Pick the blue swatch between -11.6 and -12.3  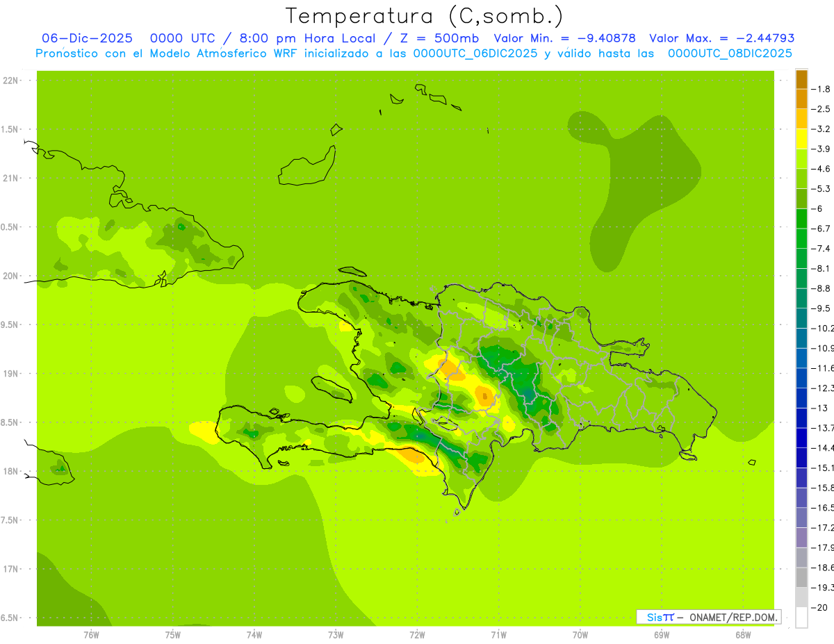click(x=801, y=378)
